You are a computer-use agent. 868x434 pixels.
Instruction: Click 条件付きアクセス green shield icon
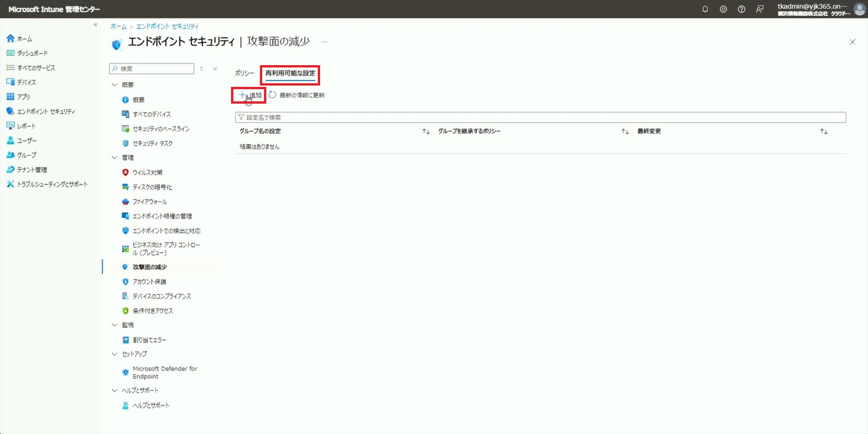click(125, 310)
